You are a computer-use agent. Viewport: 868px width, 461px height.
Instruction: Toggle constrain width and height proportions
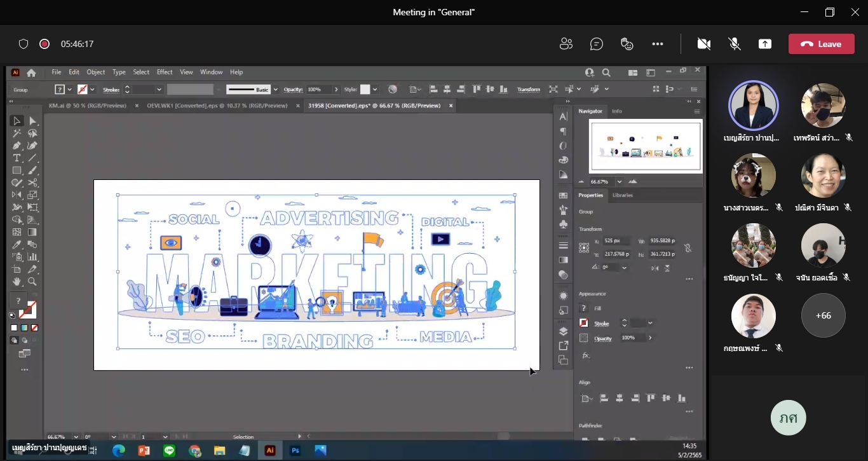(x=688, y=247)
